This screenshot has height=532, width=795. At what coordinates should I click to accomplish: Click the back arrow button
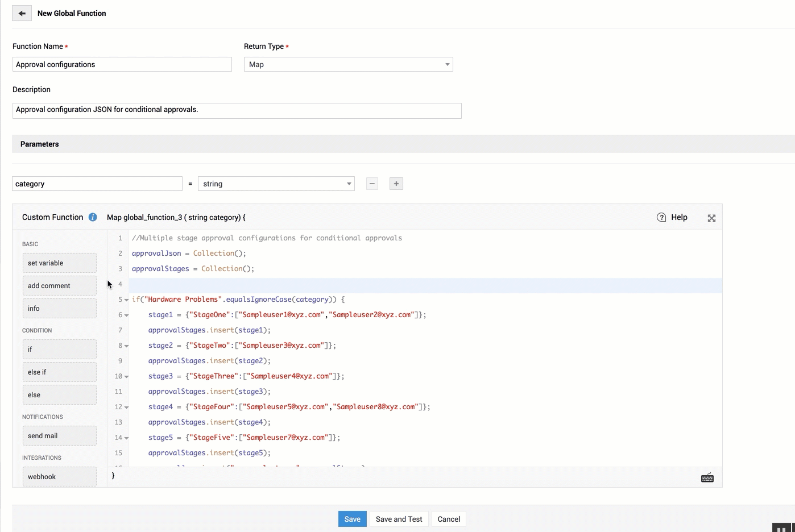coord(22,13)
